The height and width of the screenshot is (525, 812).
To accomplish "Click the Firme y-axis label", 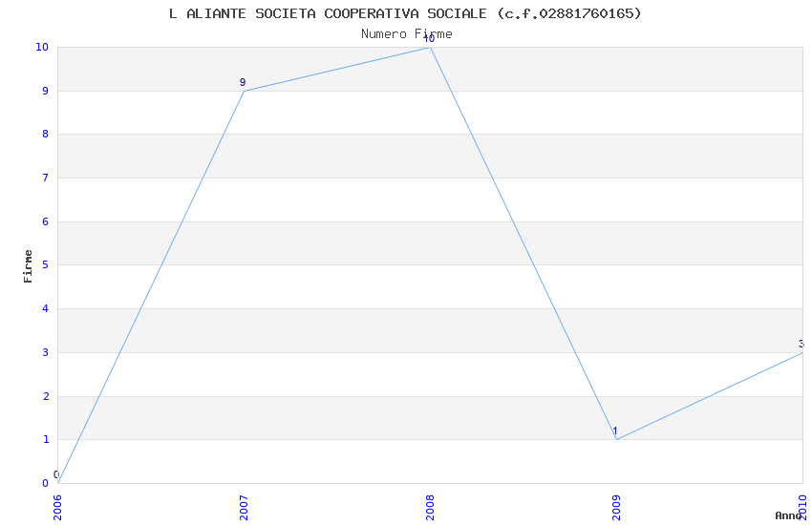I will click(x=28, y=266).
